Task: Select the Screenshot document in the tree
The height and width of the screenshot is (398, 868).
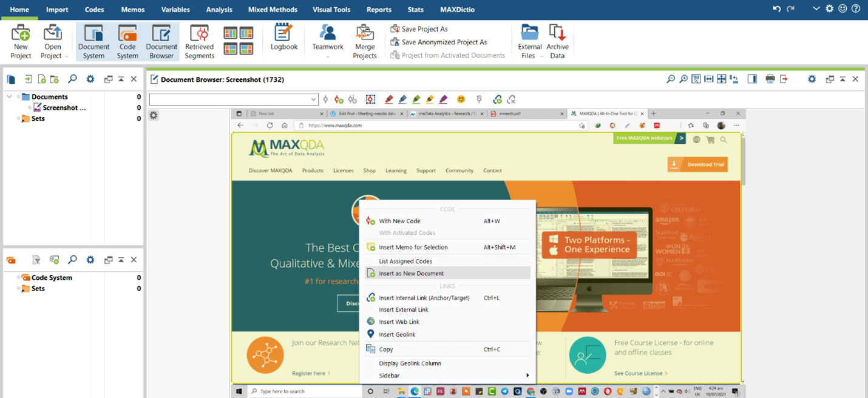Action: pyautogui.click(x=59, y=107)
